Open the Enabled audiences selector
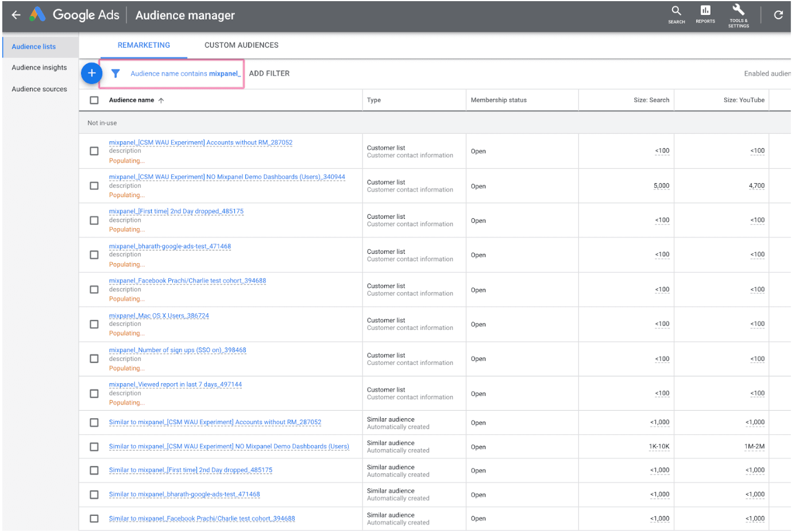This screenshot has width=795, height=532. pos(770,73)
